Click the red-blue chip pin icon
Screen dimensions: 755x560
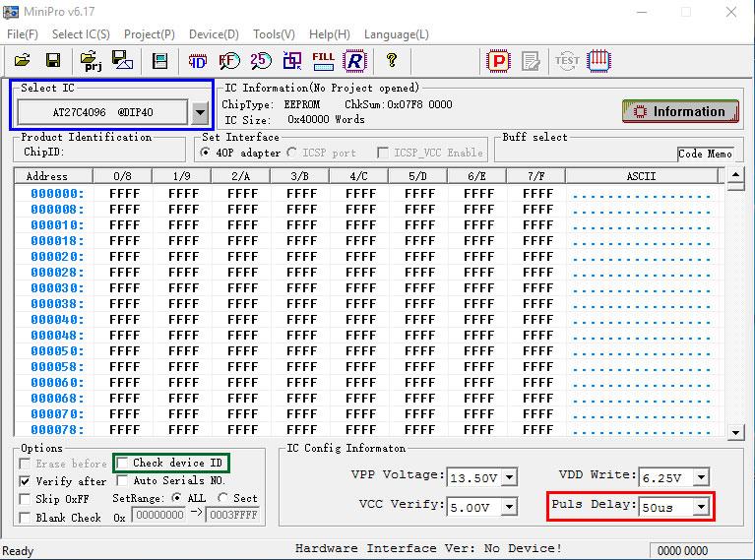click(599, 61)
